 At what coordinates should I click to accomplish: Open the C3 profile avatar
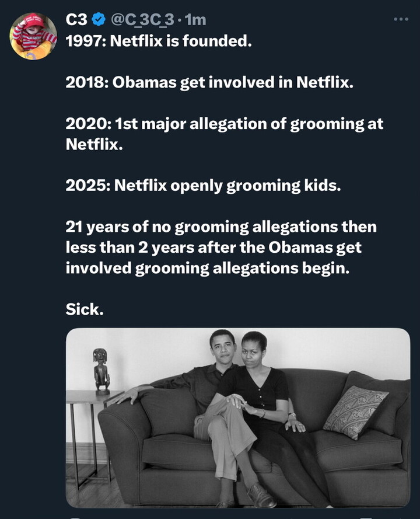point(34,36)
